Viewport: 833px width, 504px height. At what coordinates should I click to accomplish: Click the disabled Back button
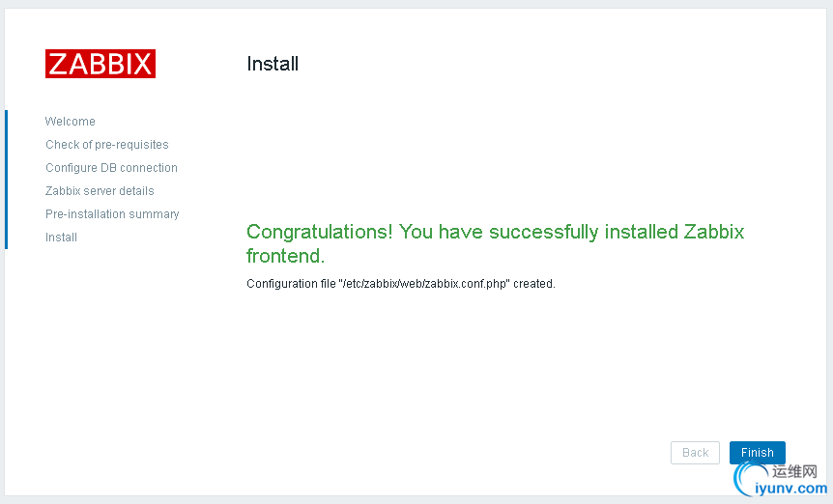pos(695,453)
